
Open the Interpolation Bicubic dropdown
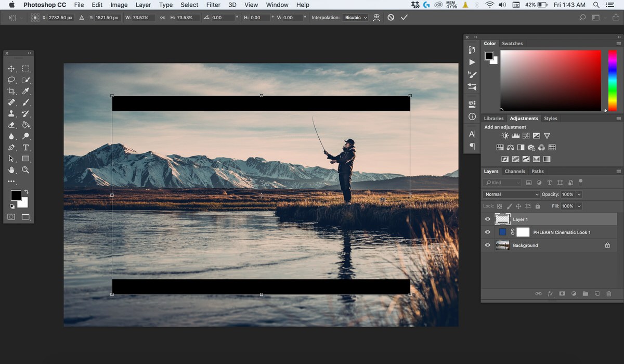[x=356, y=17]
